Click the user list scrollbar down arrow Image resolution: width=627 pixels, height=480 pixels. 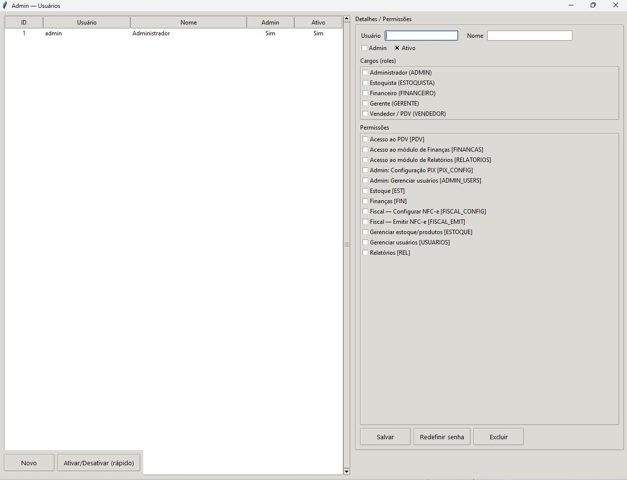tap(347, 471)
